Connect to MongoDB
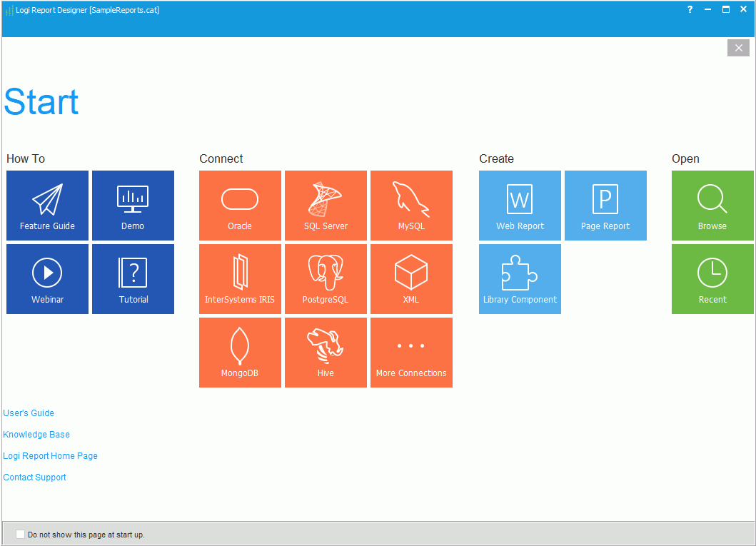 pos(240,353)
